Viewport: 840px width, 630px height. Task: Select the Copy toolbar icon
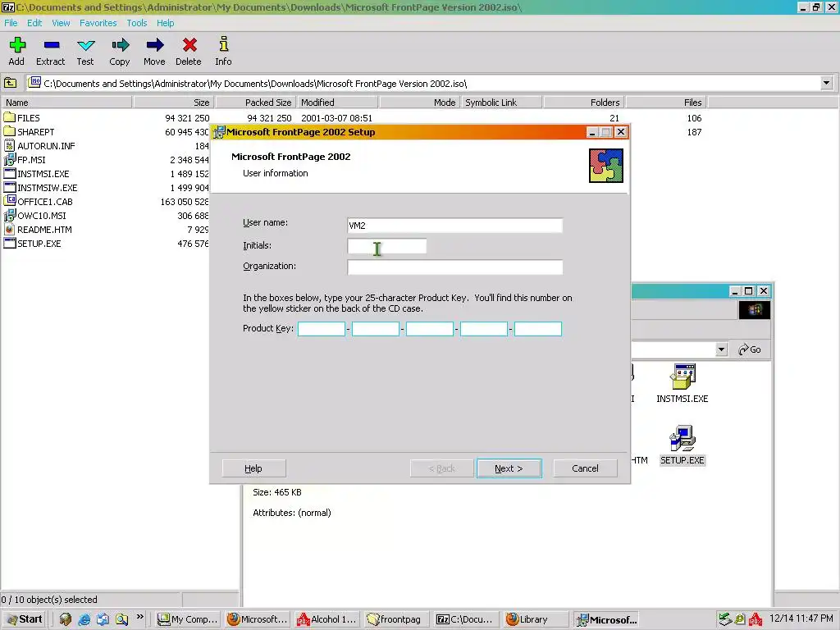(120, 52)
